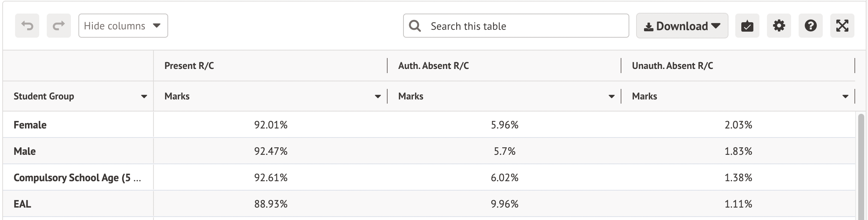Open the Download dropdown button
The image size is (868, 220).
pos(682,26)
